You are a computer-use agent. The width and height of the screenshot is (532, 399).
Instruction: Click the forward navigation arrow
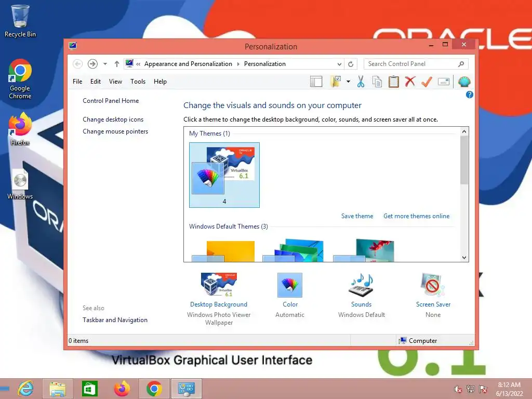(x=92, y=64)
